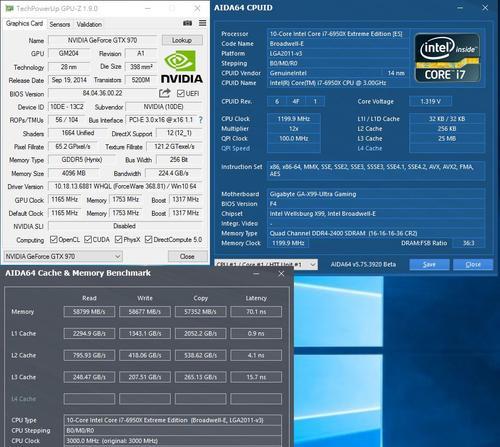Toggle the PhysX checkbox
The width and height of the screenshot is (500, 447).
pyautogui.click(x=118, y=239)
